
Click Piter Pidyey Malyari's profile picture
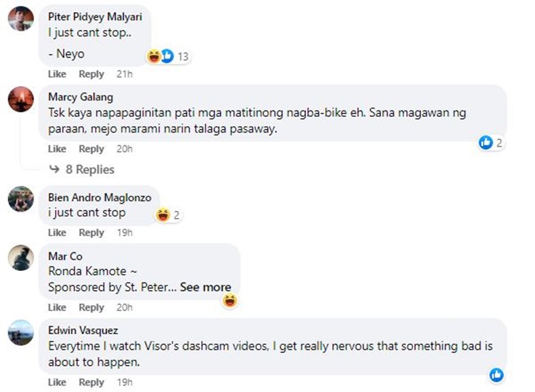pos(21,19)
